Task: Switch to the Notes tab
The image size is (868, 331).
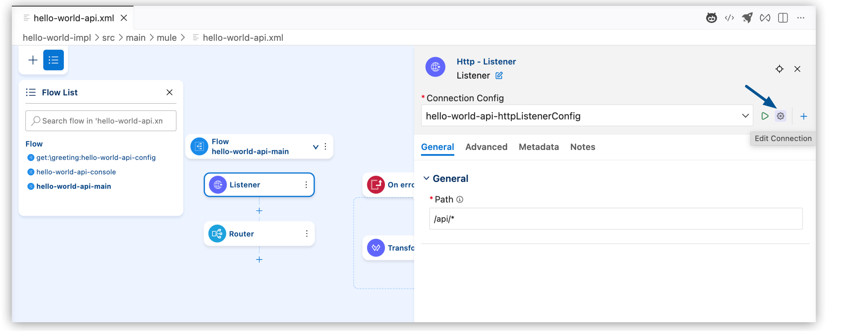Action: pyautogui.click(x=583, y=147)
